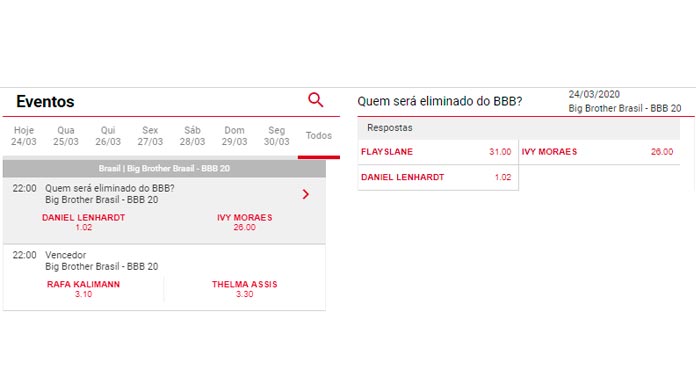Choose Daniel Lenhardt 1.02 in Respostas panel
This screenshot has width=696, height=375.
click(x=438, y=177)
